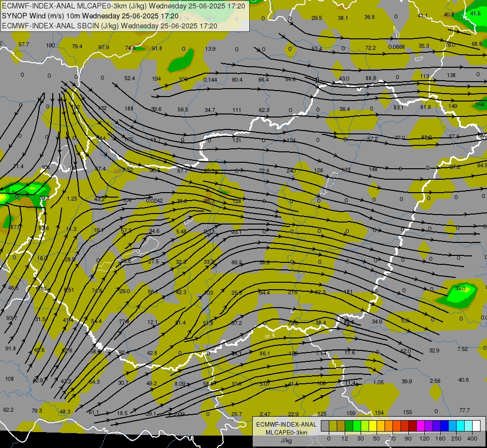Click the map value 0.0668
Viewport: 487px width, 448px height.
tap(396, 47)
